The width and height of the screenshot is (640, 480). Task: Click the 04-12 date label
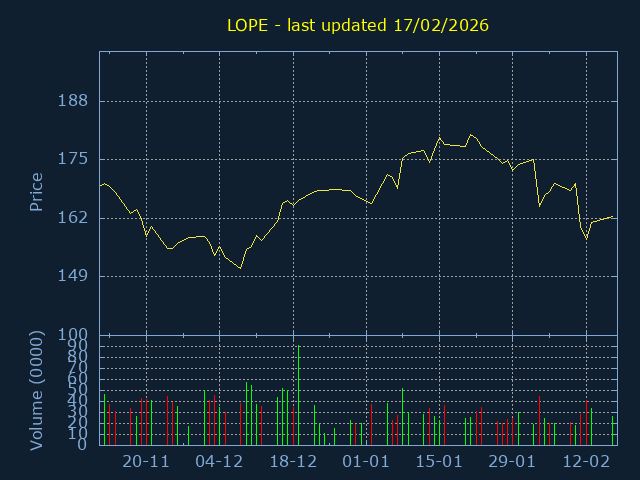point(219,462)
